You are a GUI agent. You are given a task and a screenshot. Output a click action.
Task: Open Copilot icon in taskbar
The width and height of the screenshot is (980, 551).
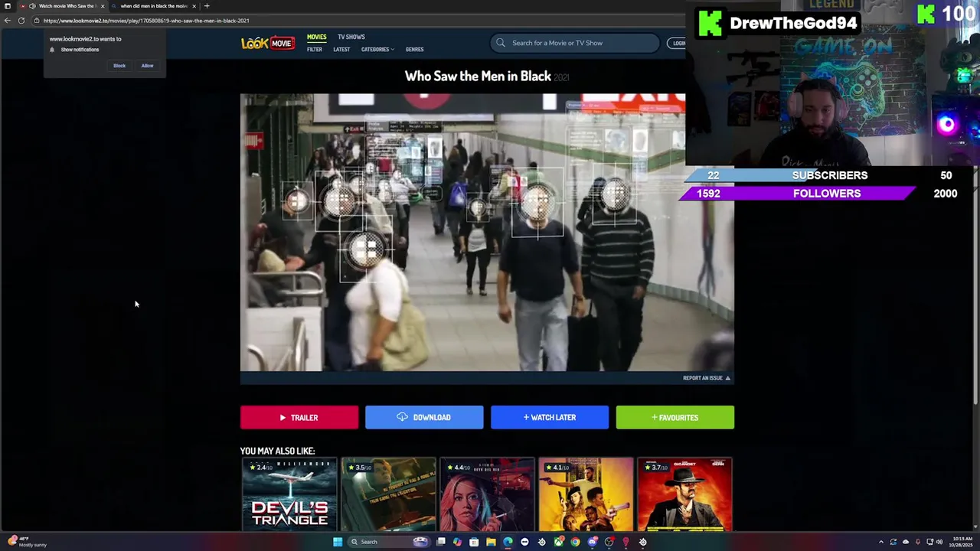[x=457, y=542]
